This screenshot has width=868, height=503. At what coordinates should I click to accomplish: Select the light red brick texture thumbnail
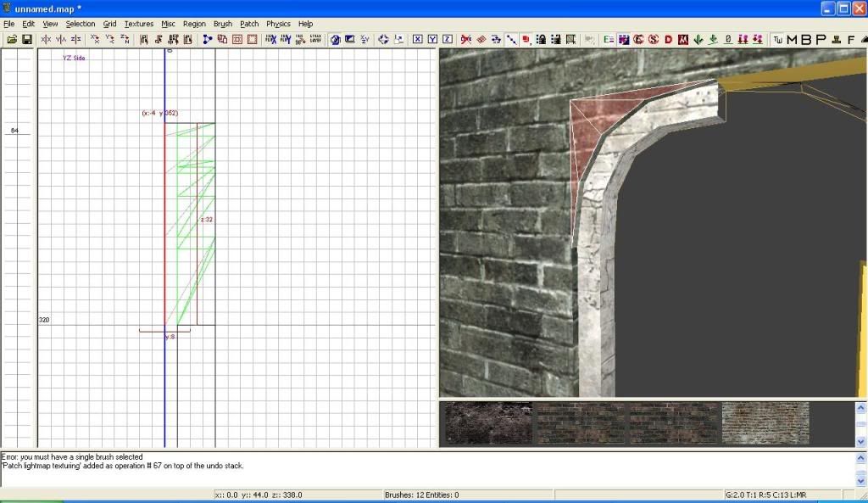[x=765, y=422]
